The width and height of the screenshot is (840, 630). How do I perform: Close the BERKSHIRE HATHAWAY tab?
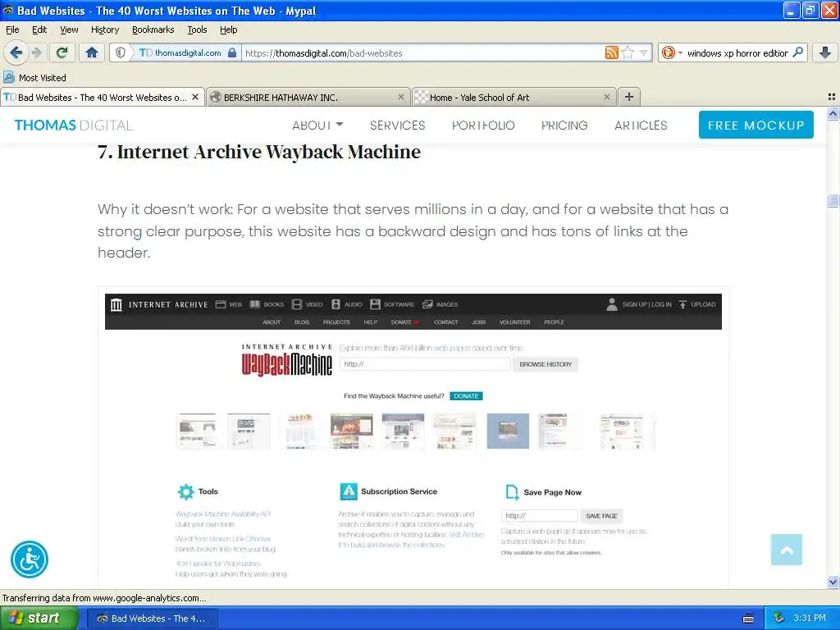click(400, 97)
